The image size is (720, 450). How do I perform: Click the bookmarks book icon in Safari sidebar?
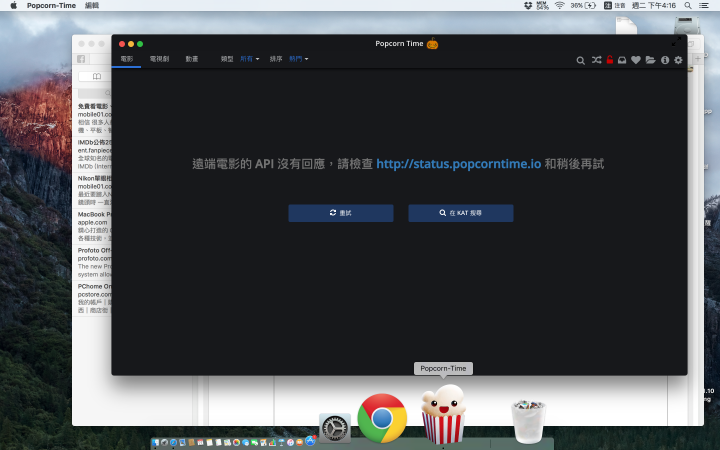click(96, 76)
